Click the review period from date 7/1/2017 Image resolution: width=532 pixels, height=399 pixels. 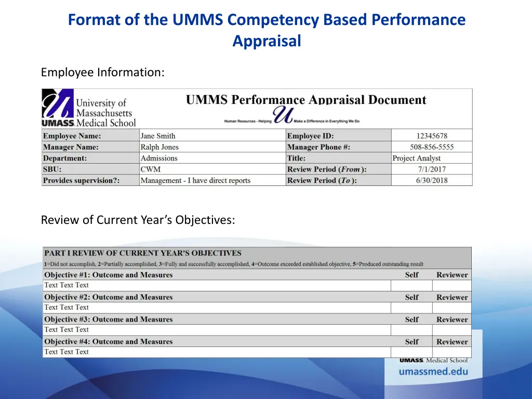point(432,169)
